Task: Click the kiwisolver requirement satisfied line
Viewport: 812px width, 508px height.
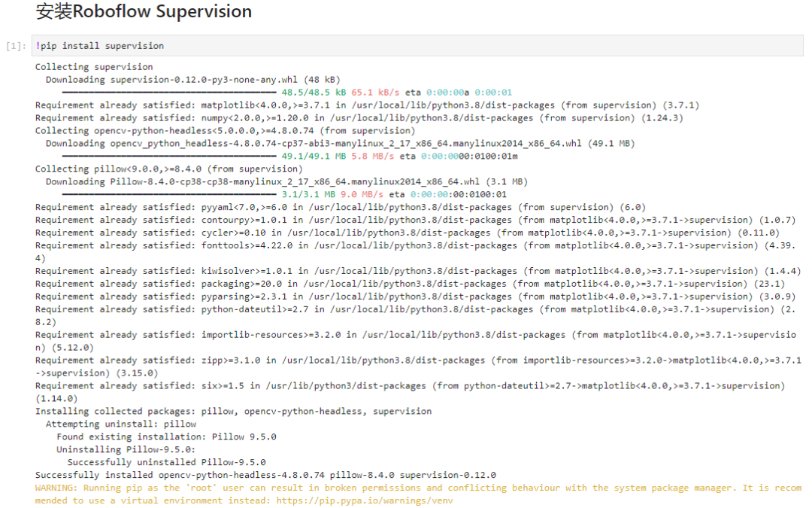Action: 418,271
